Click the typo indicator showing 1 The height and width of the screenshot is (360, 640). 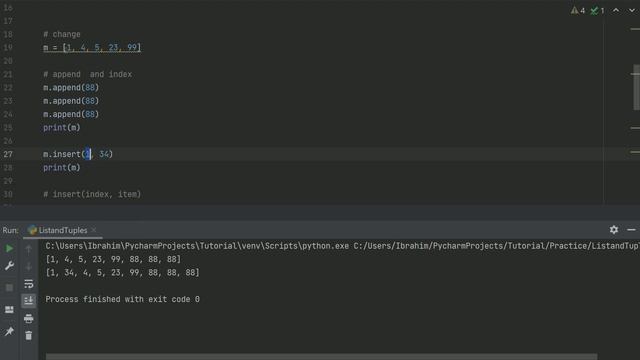pyautogui.click(x=598, y=11)
